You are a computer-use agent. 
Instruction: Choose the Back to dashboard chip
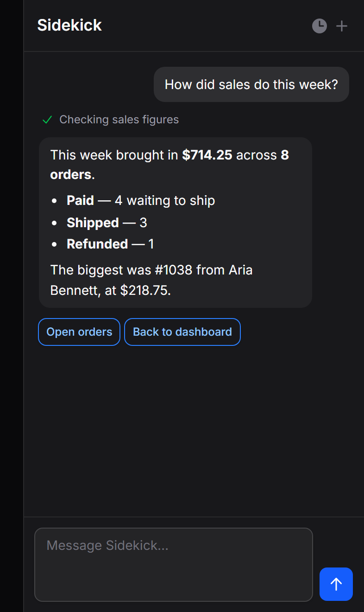coord(182,332)
